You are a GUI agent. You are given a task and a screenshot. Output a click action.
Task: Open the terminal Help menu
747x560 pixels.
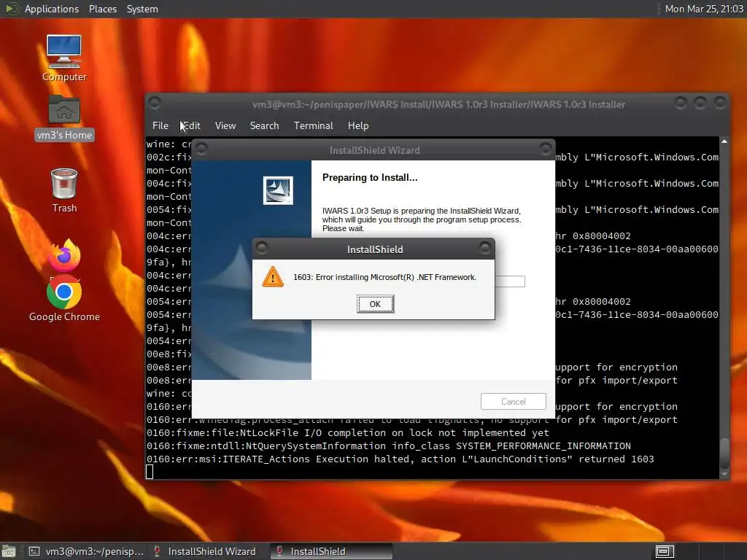point(358,125)
